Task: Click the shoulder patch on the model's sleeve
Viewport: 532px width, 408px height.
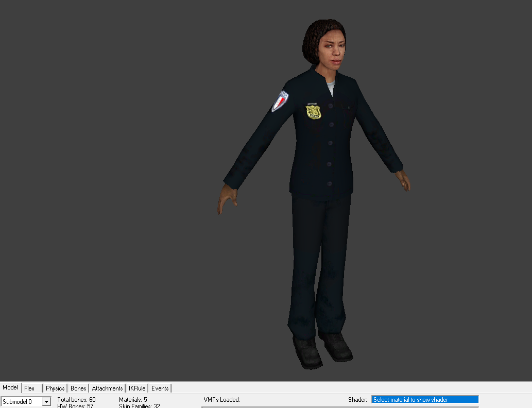Action: click(280, 101)
